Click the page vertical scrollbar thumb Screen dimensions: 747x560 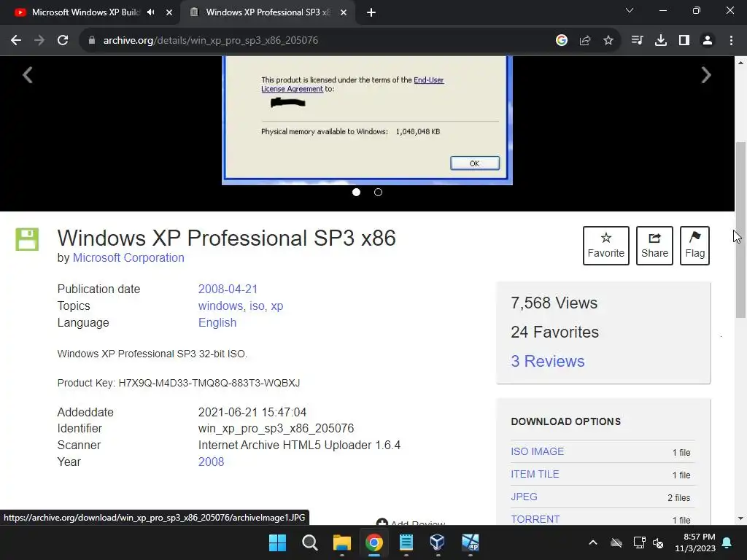[740, 230]
